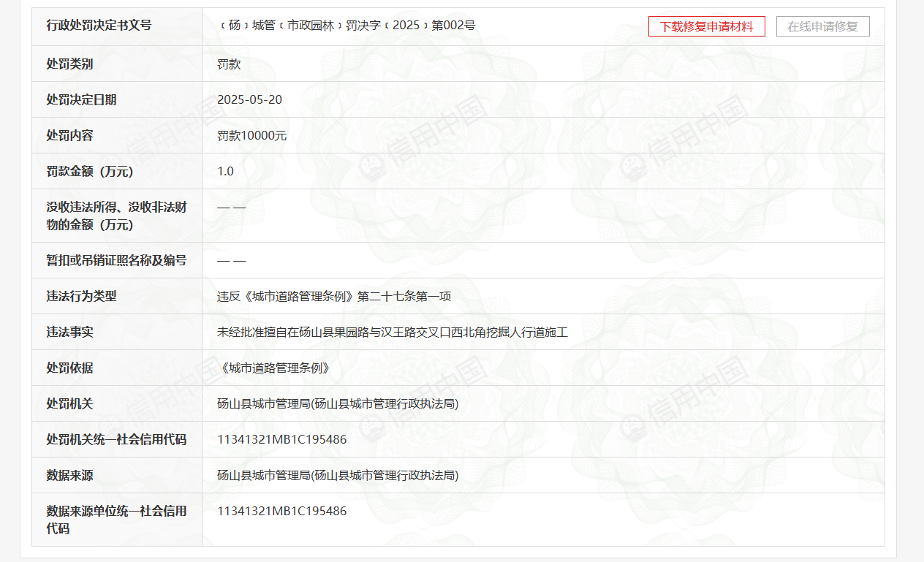Screen dimensions: 924x562
Task: Select 砀山县城市管理局 in the 处罚机关 row
Action: click(338, 404)
